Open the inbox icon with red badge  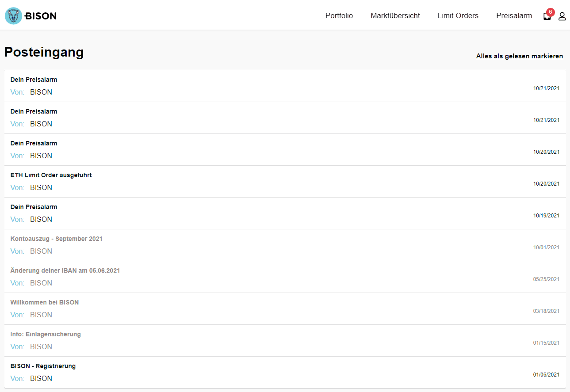point(548,15)
